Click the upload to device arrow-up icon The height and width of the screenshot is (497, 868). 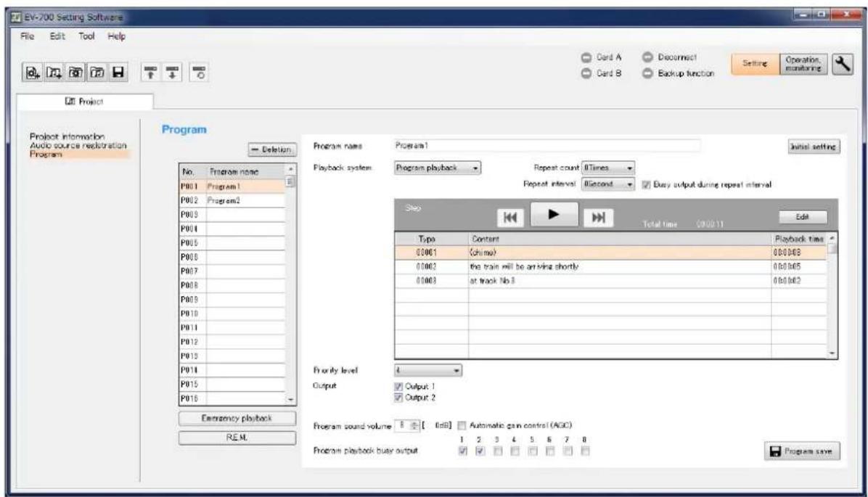tap(150, 73)
